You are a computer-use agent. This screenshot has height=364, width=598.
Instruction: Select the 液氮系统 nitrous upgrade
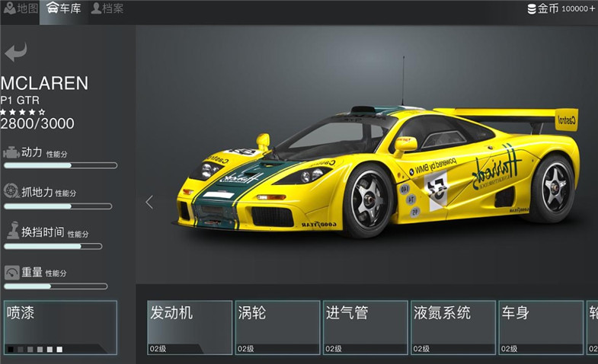(x=453, y=327)
